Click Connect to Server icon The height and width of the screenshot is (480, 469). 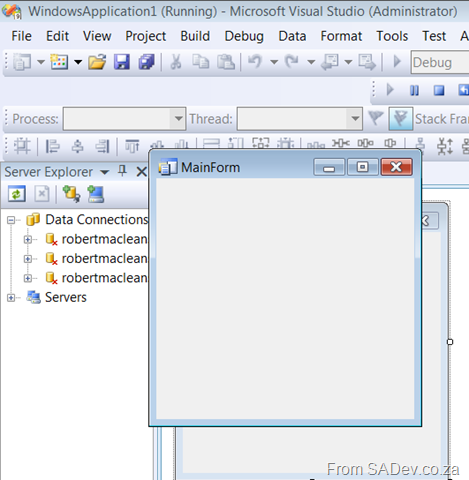point(96,194)
